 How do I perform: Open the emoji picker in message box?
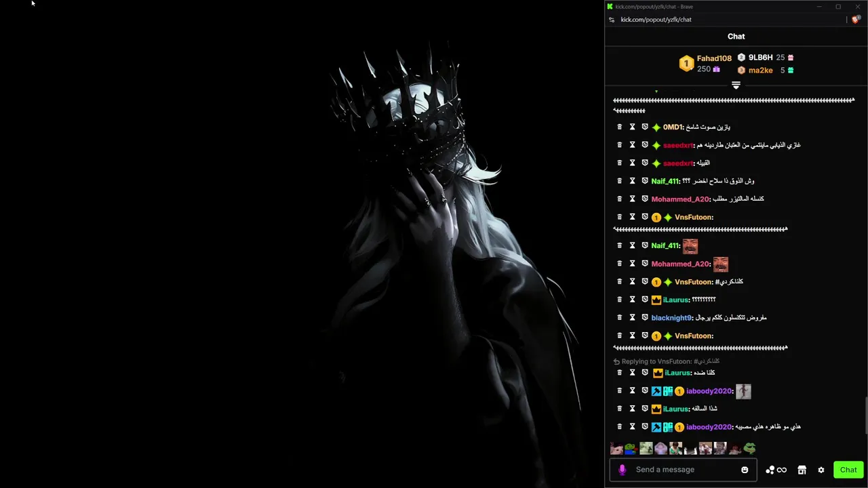(745, 470)
